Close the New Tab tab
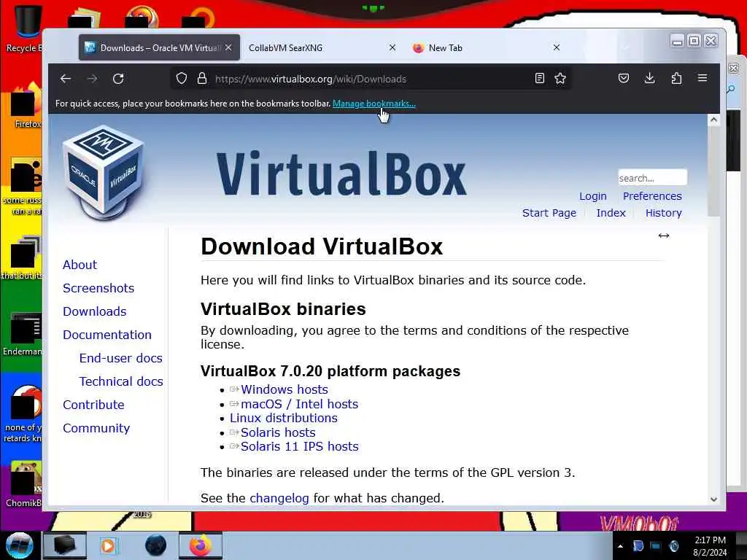 (557, 47)
